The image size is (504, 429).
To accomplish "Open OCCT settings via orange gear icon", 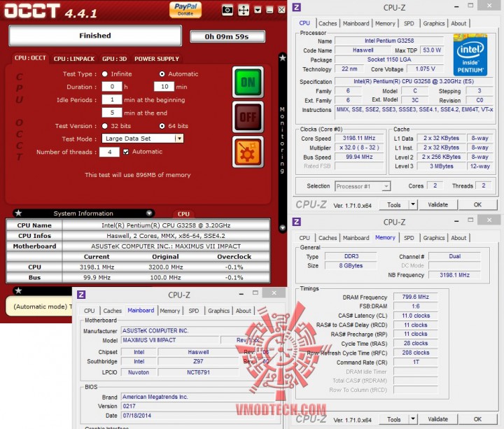I will [248, 152].
